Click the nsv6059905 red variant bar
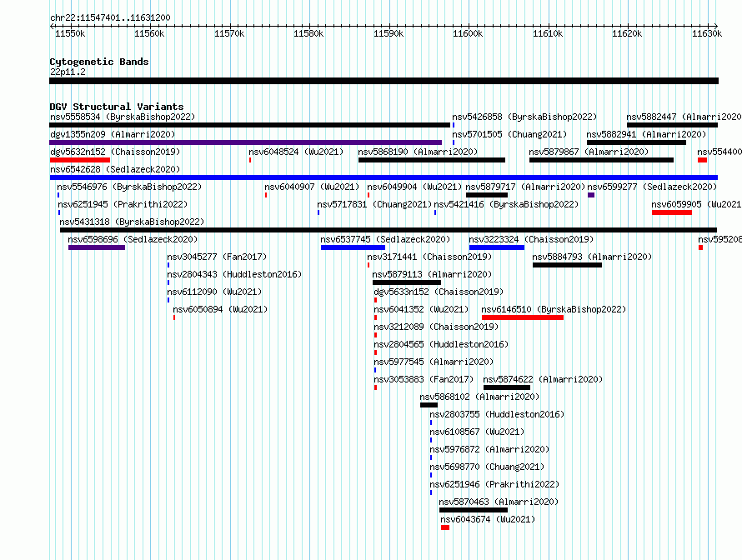Image resolution: width=742 pixels, height=560 pixels. [672, 212]
